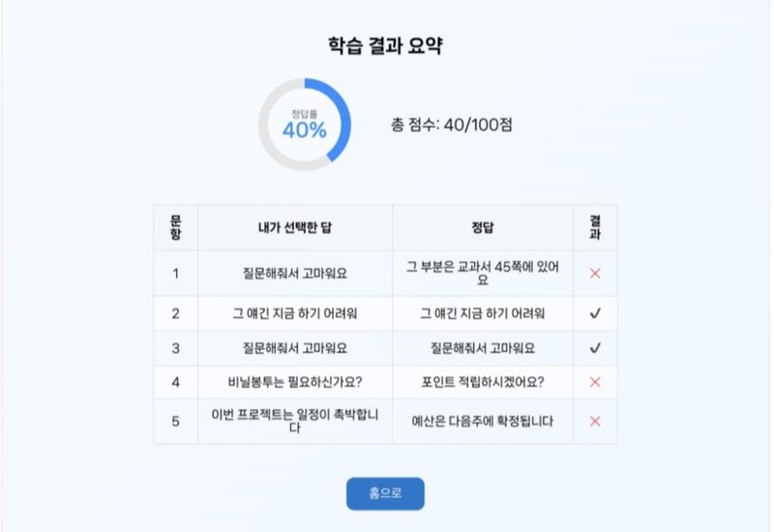774x532 pixels.
Task: Click correct answer '예산은 다음주에 확정됩니다'
Action: pyautogui.click(x=482, y=421)
